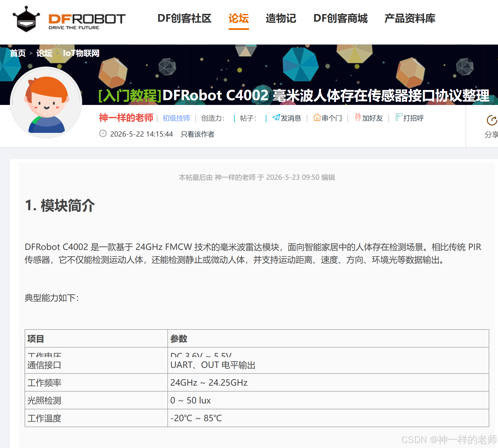Open 产品资料库 nav item
Image resolution: width=498 pixels, height=448 pixels.
pyautogui.click(x=410, y=18)
